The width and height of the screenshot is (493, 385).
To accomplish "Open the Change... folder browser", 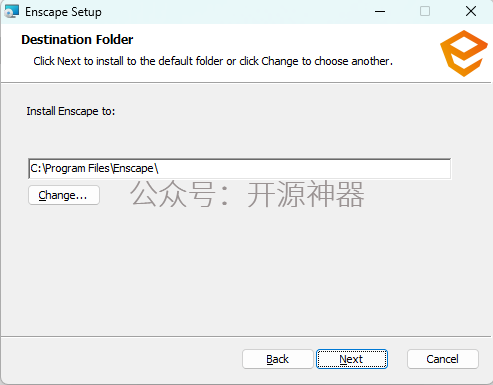I will point(64,195).
